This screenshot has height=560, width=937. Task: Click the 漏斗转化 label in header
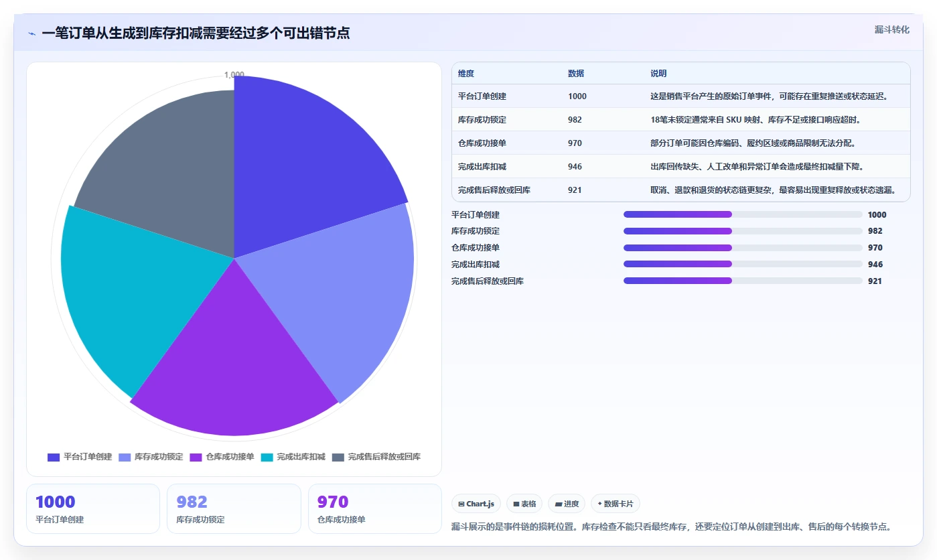pyautogui.click(x=891, y=29)
